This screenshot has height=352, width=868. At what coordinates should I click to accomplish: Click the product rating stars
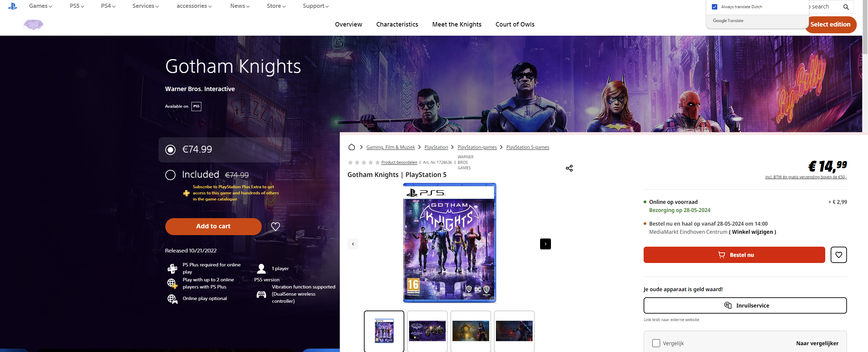364,162
